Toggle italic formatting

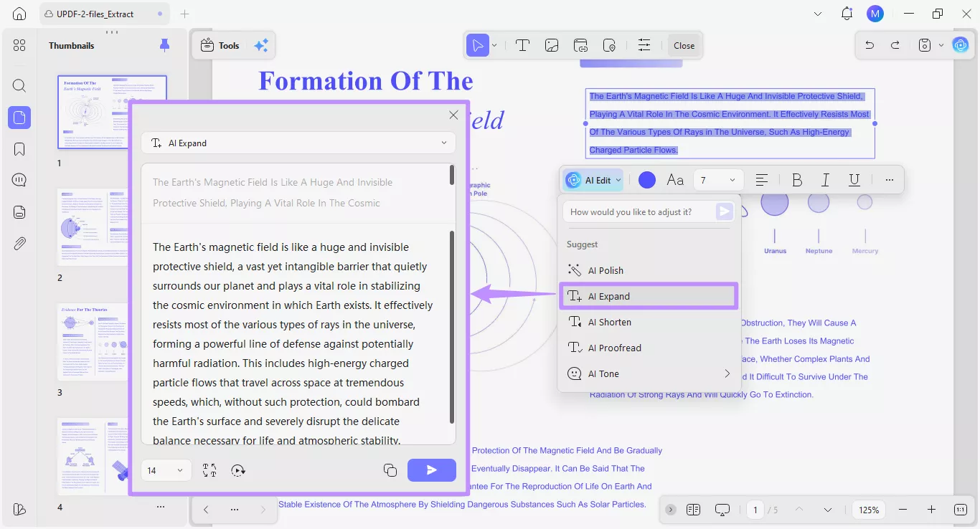click(826, 180)
